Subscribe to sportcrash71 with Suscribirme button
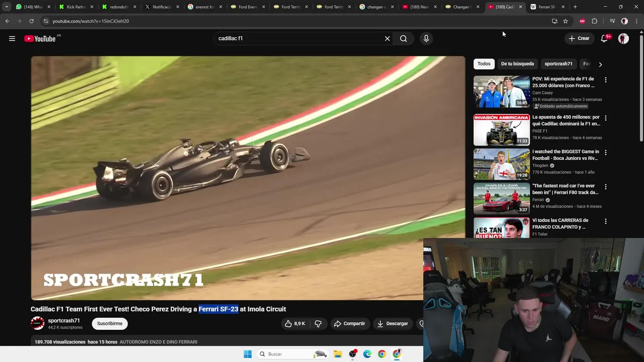 click(x=110, y=324)
